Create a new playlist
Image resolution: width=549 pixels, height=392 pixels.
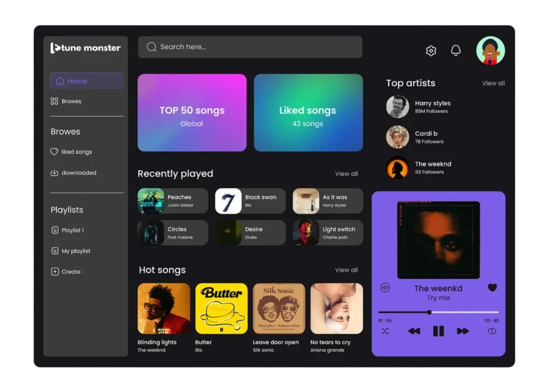pos(66,271)
